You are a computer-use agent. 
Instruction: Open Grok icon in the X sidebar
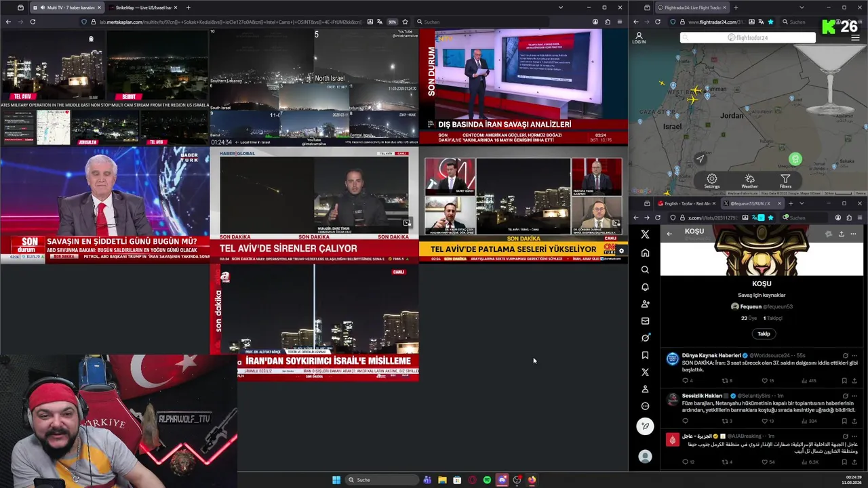645,338
